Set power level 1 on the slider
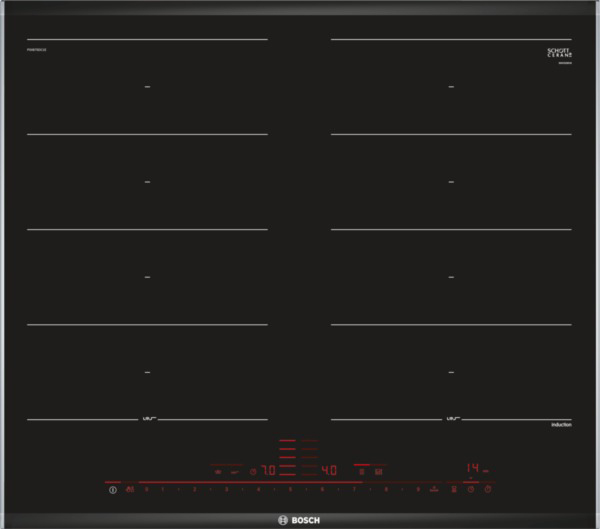The image size is (600, 529). 163,489
